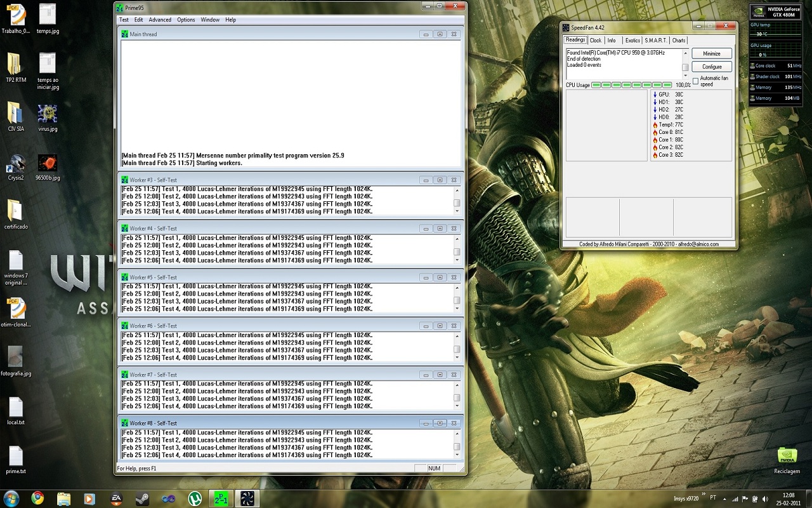Enable Automatic fan speed checkbox
Image resolution: width=812 pixels, height=508 pixels.
[x=695, y=81]
